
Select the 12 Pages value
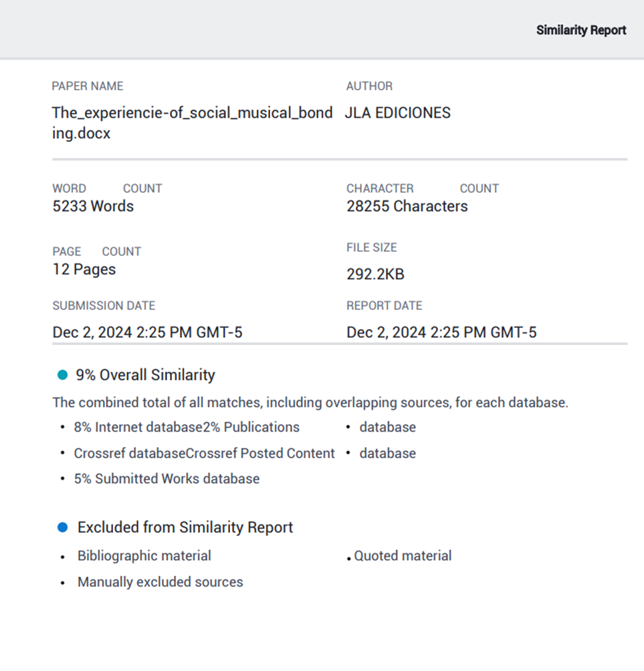(x=84, y=270)
